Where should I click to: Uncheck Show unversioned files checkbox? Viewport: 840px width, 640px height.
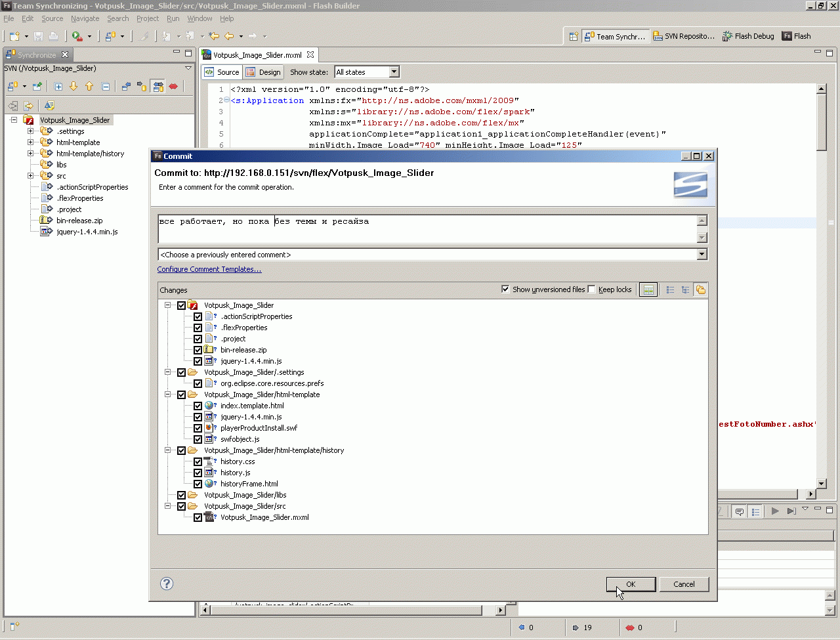click(505, 289)
